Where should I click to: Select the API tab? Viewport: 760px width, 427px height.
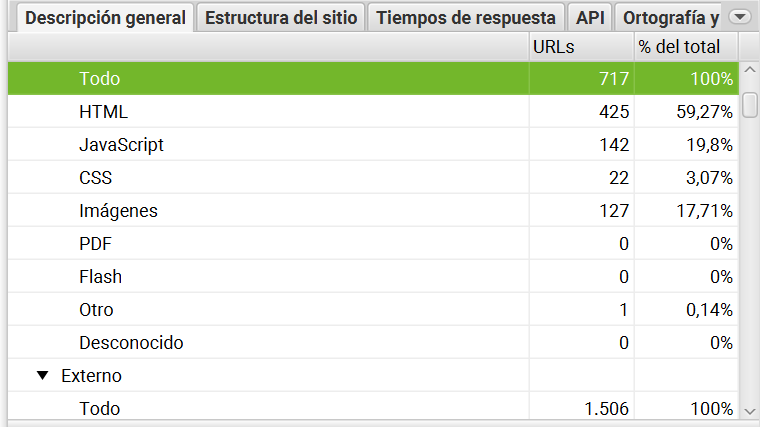pyautogui.click(x=590, y=18)
